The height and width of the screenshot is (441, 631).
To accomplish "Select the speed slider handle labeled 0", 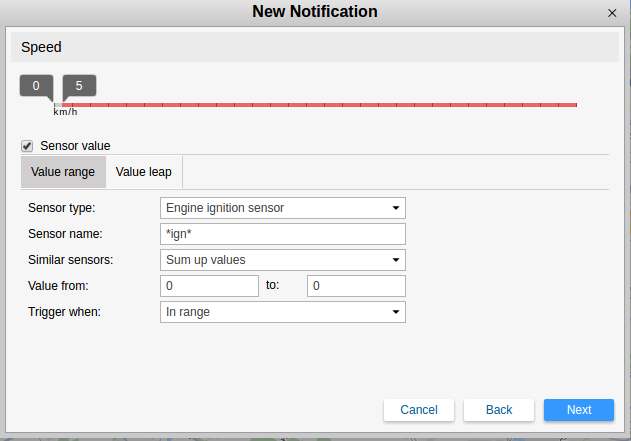I will (36, 86).
